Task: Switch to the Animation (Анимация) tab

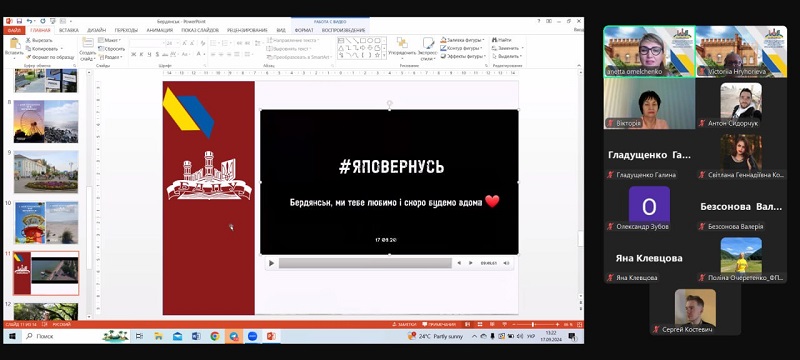Action: pos(160,31)
